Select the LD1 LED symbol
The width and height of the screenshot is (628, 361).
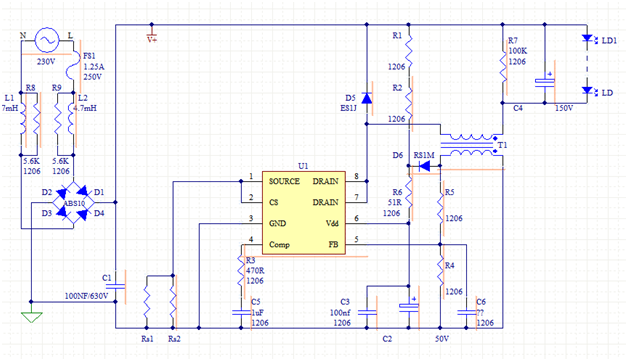point(587,39)
